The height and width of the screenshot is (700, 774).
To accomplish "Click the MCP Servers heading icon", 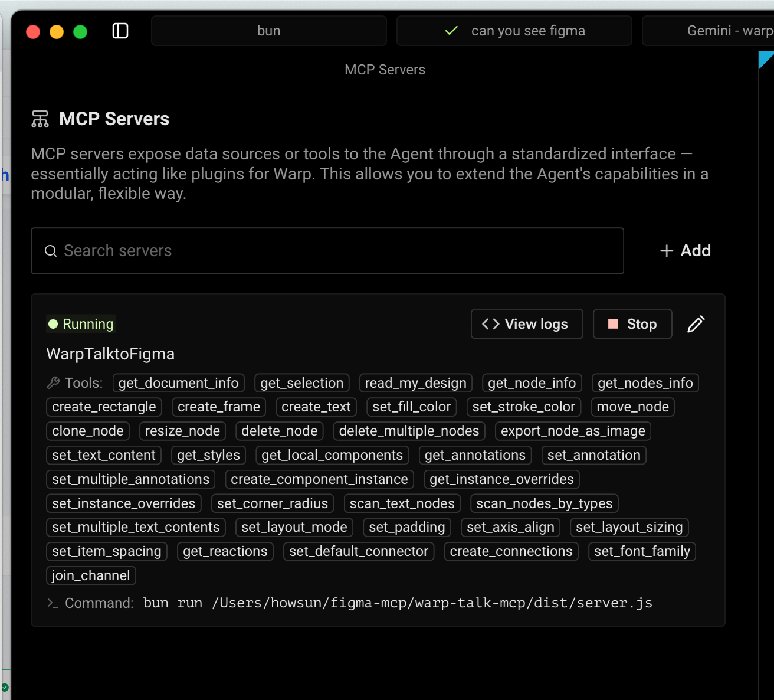I will point(40,119).
